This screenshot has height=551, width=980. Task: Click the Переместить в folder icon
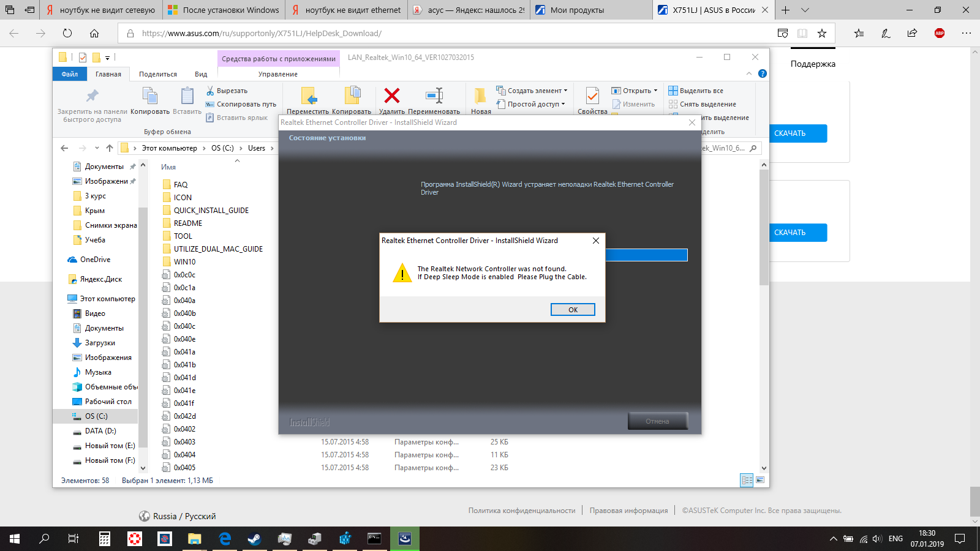pos(309,96)
